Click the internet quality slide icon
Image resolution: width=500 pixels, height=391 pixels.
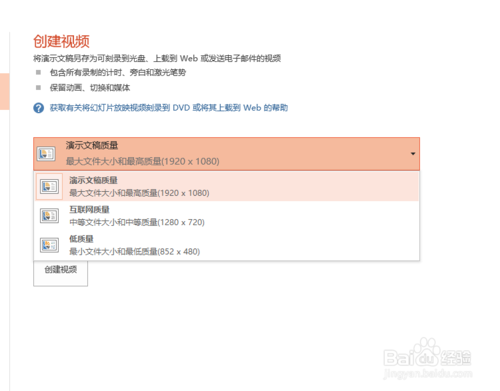(x=49, y=216)
